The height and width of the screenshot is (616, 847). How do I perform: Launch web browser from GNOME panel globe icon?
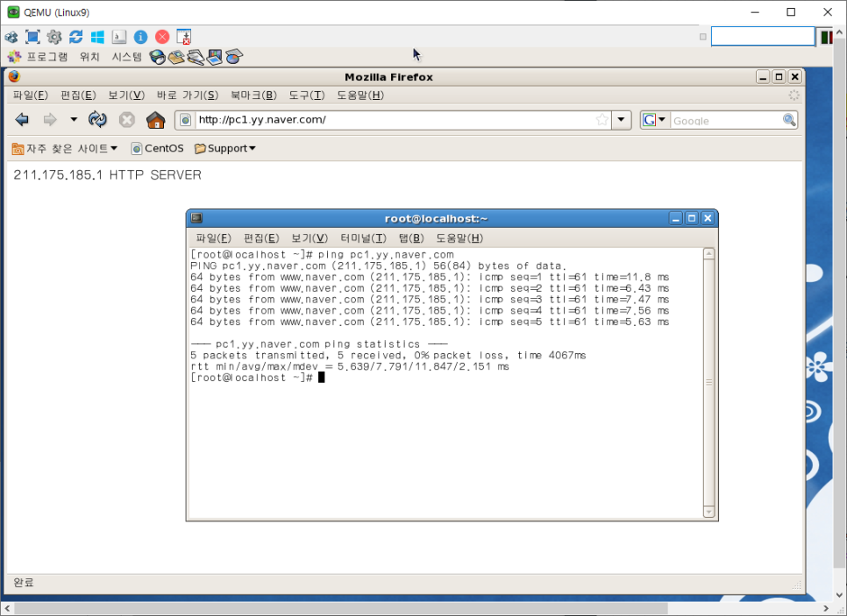[x=157, y=57]
